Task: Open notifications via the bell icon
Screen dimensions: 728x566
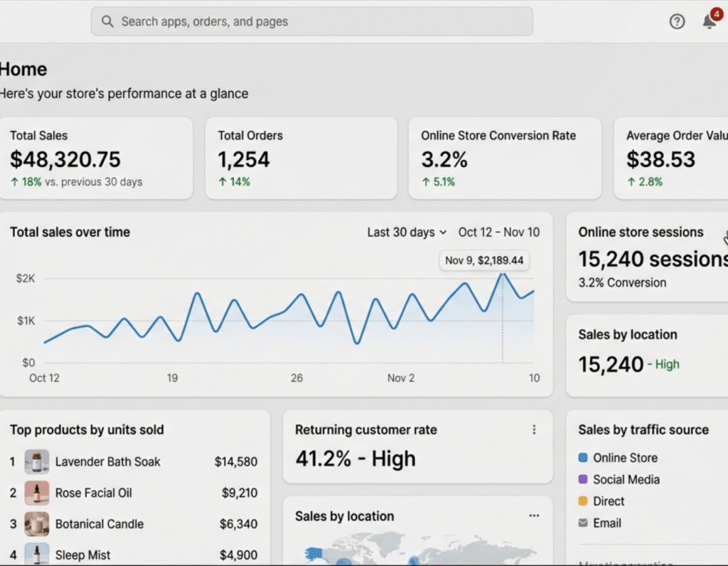Action: coord(708,21)
